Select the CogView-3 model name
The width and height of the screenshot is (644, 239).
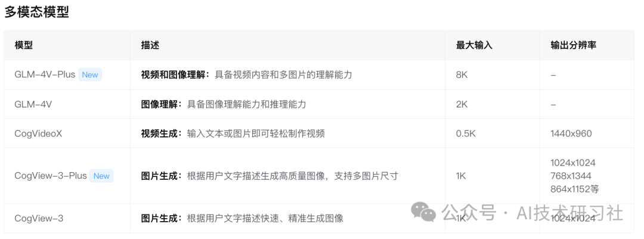(x=39, y=219)
